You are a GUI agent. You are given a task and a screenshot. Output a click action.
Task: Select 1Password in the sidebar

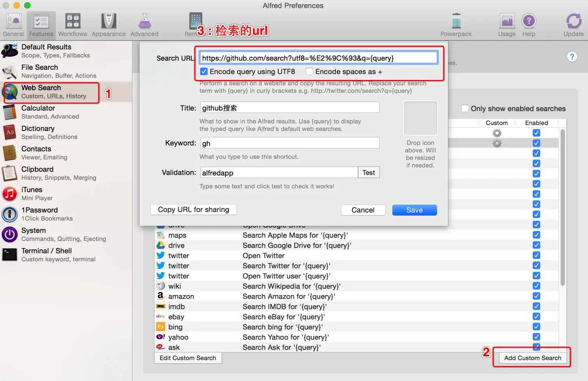click(66, 214)
